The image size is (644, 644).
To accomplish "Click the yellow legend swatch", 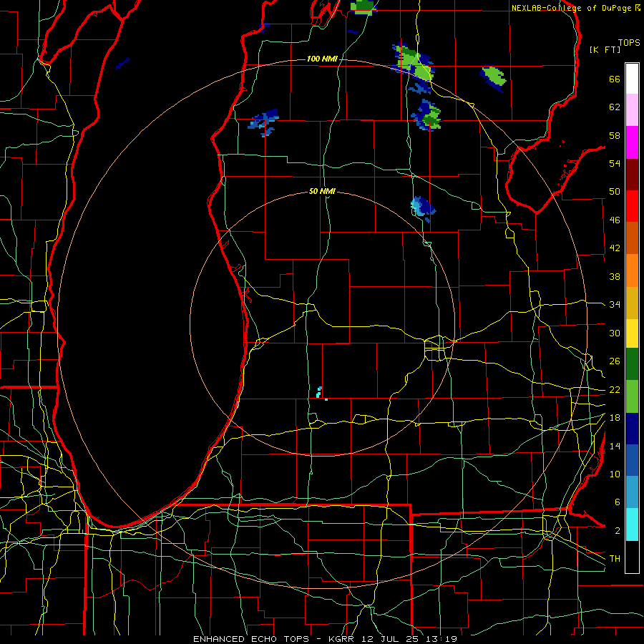I will [632, 333].
